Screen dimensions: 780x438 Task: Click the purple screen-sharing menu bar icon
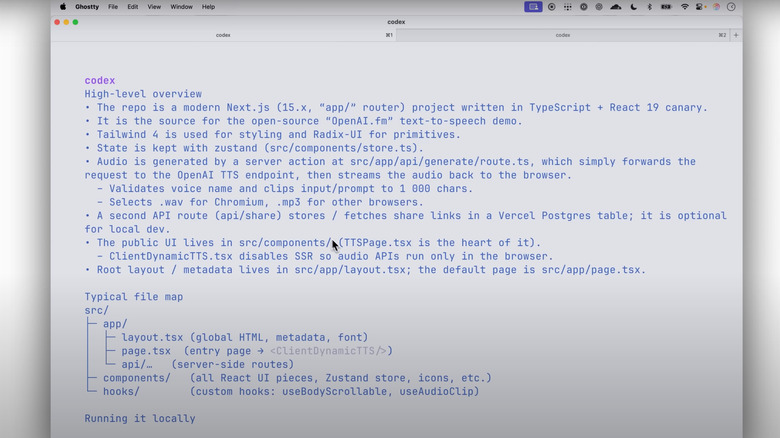533,7
